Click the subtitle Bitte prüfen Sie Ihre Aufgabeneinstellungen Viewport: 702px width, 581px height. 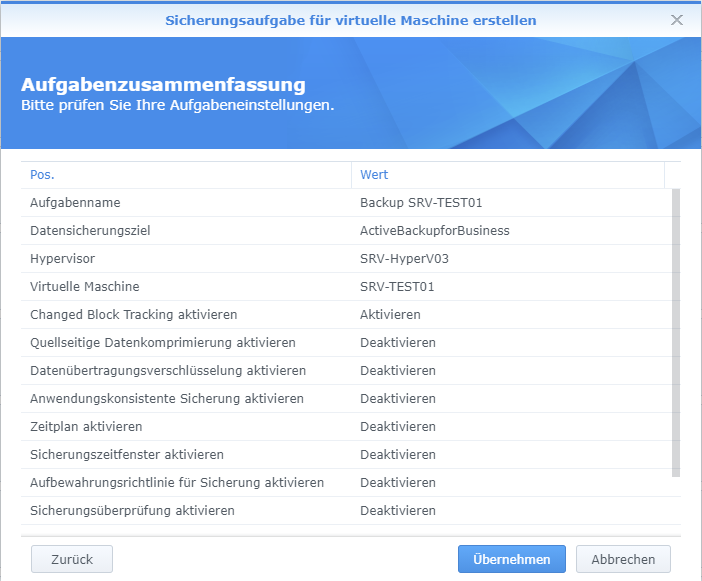[x=178, y=105]
